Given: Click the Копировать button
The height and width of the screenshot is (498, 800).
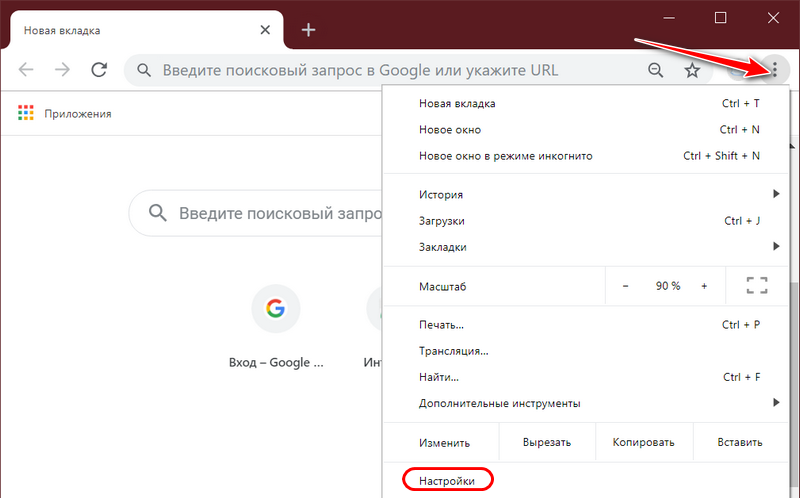Looking at the screenshot, I should (644, 442).
